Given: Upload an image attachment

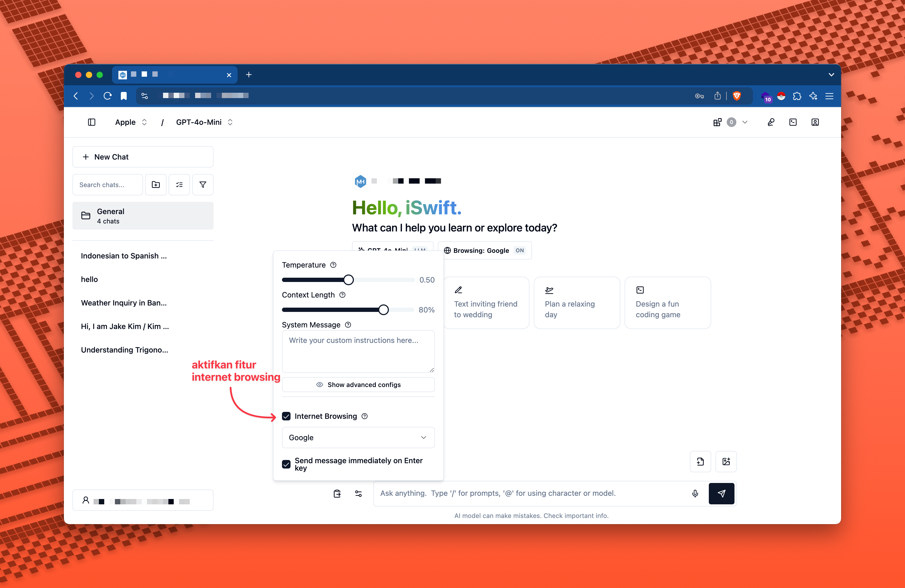Looking at the screenshot, I should click(x=726, y=461).
